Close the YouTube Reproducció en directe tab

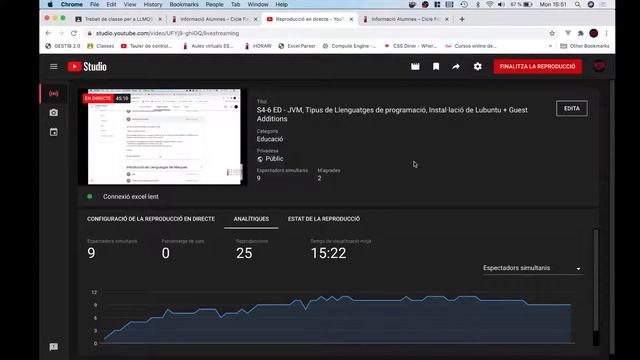[351, 19]
